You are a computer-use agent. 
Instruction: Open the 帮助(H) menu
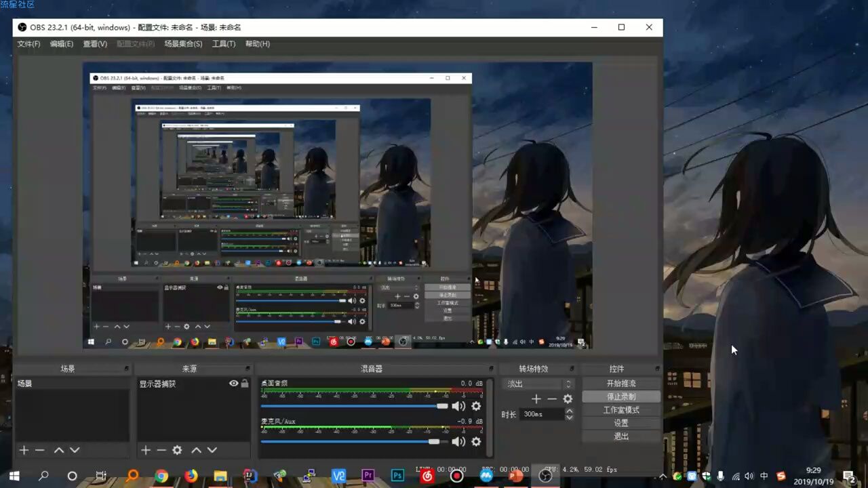pyautogui.click(x=258, y=44)
